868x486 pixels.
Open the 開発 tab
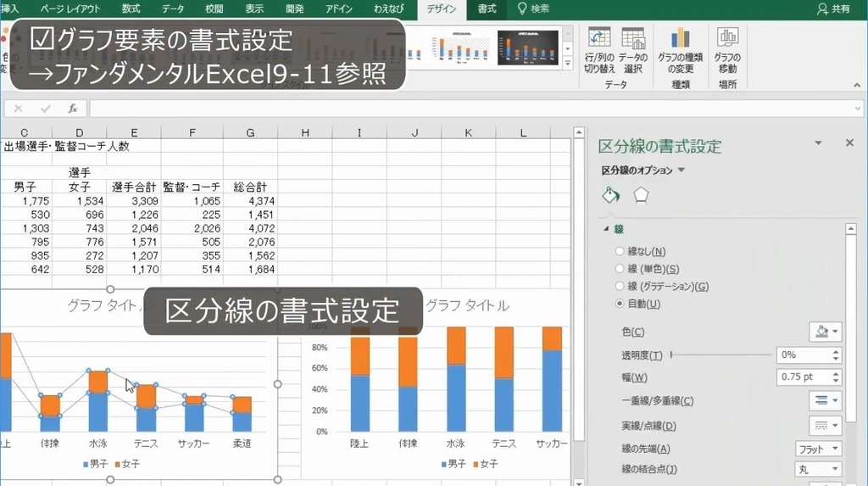[x=295, y=8]
